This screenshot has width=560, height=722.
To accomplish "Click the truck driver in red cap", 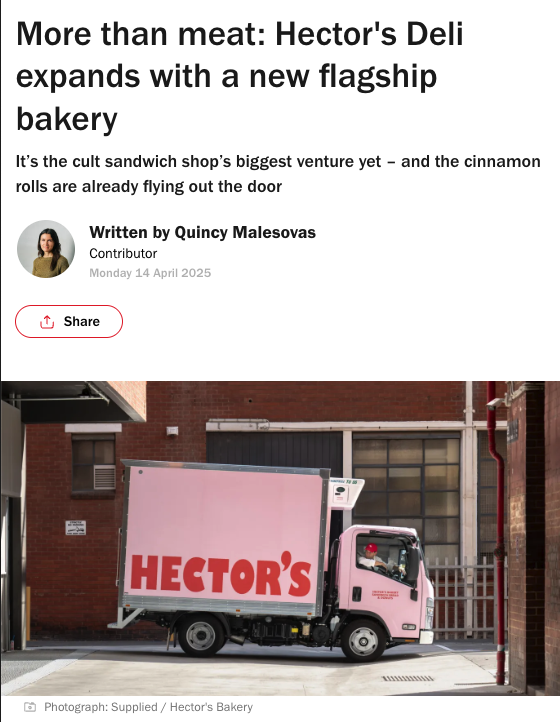I will (x=372, y=558).
